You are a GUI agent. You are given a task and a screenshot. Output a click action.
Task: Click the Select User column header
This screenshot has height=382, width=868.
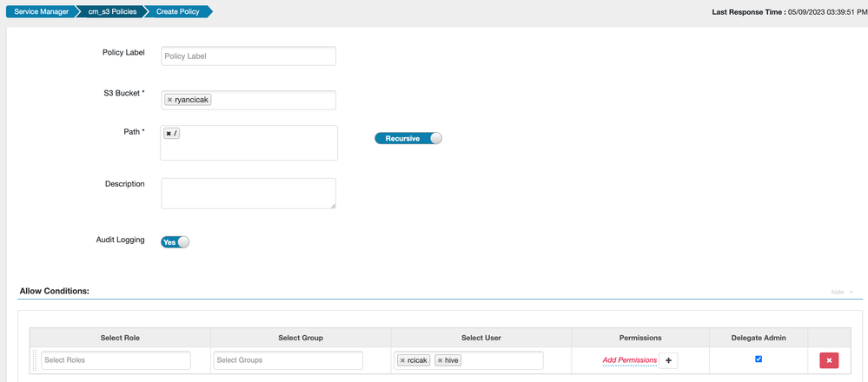[x=481, y=337]
